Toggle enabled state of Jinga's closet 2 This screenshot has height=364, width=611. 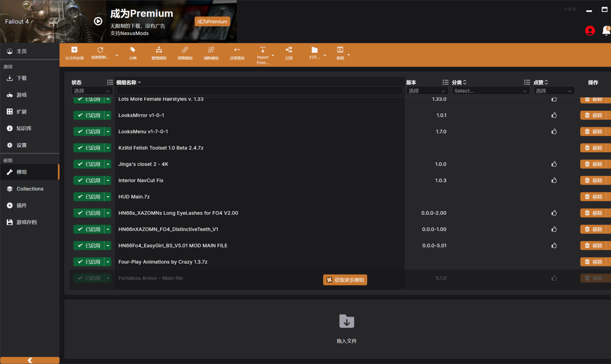89,164
